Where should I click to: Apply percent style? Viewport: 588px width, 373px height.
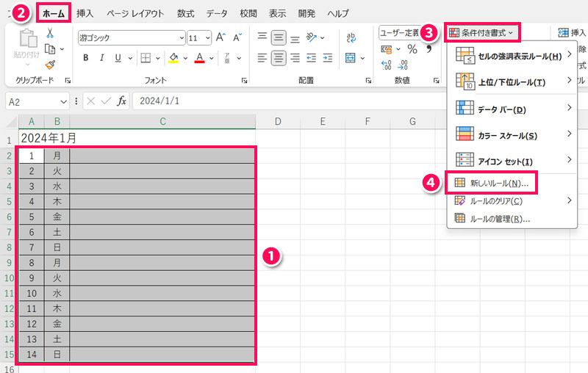coord(412,49)
